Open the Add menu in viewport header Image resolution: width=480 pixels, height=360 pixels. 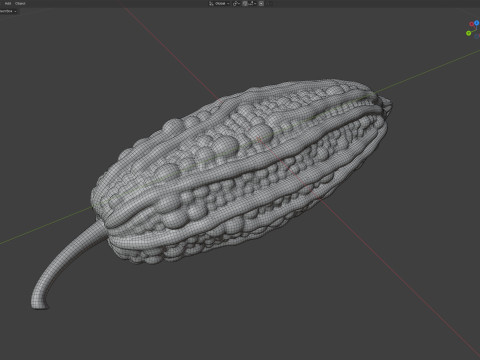tap(8, 3)
